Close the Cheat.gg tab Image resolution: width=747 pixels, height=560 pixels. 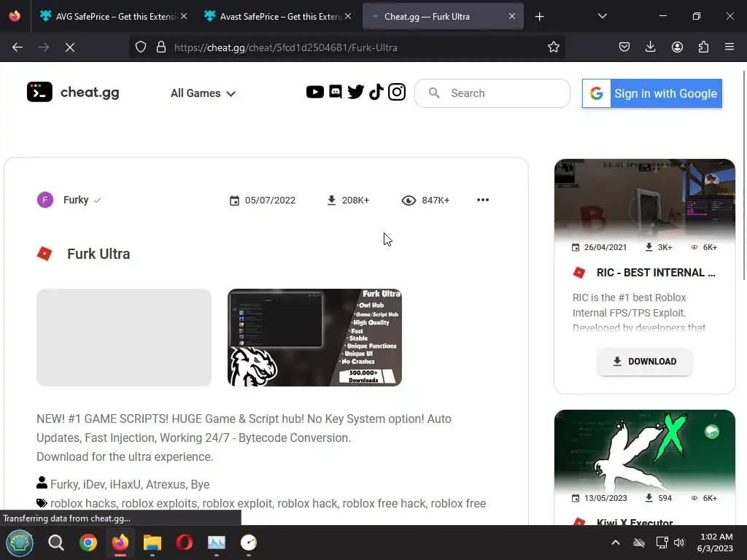pos(512,16)
